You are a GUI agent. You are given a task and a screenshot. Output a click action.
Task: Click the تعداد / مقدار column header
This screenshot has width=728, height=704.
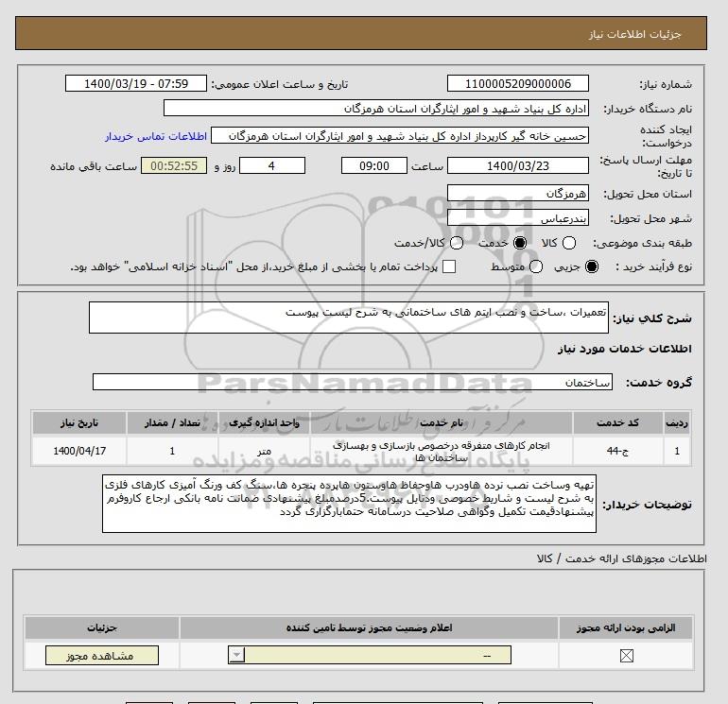pos(172,422)
